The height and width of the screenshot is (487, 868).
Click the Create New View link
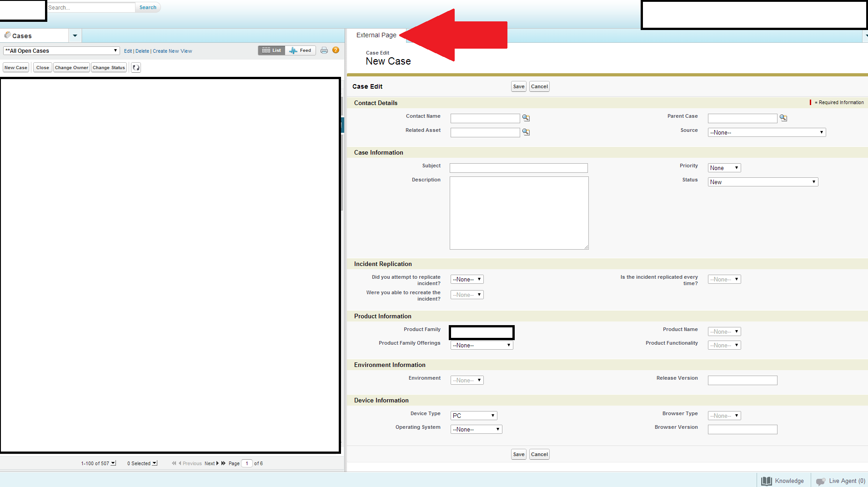pyautogui.click(x=172, y=51)
